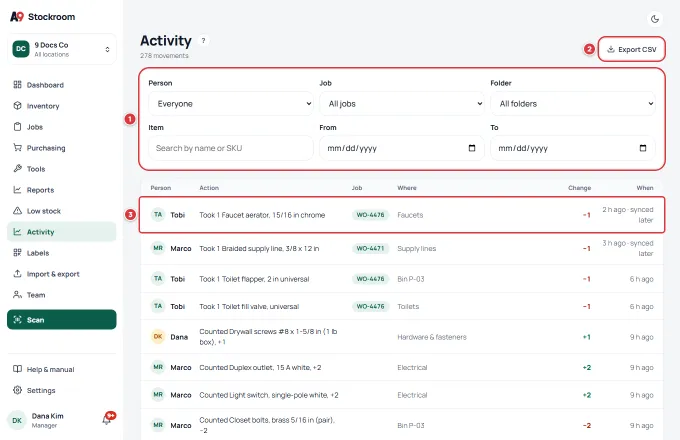This screenshot has height=440, width=680.
Task: Select 'Took 1 Braided supply line, 3/8 x 12 in'
Action: (x=259, y=248)
